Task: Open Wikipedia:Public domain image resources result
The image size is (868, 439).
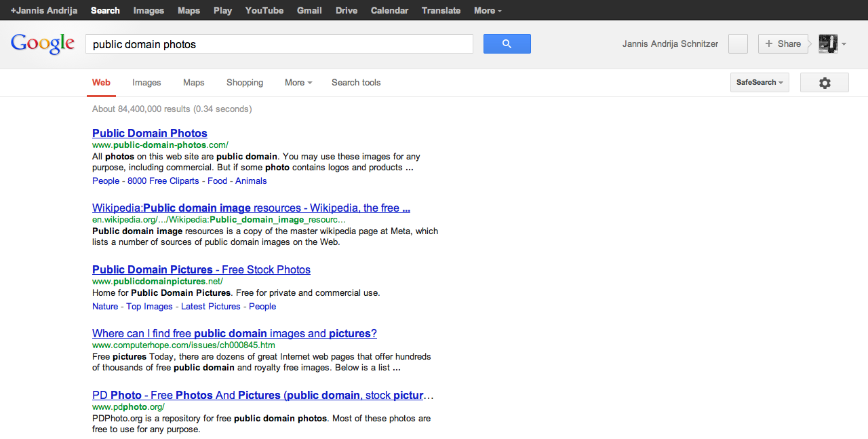Action: [251, 208]
